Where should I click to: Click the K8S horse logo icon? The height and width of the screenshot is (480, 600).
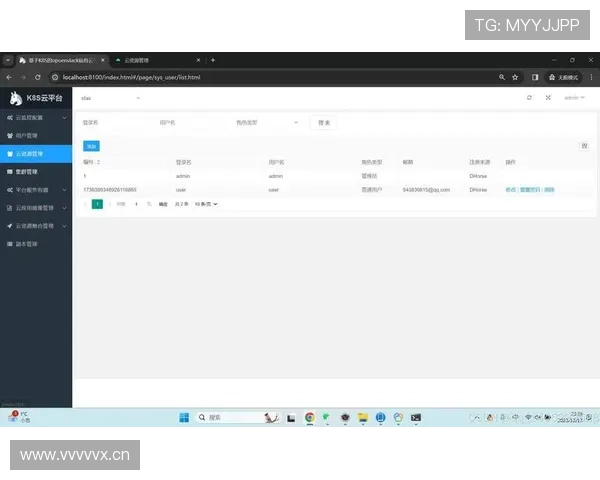pos(15,98)
